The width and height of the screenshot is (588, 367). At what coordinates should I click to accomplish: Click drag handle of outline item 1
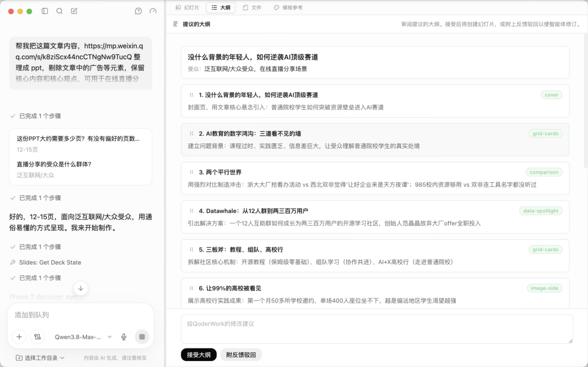191,95
